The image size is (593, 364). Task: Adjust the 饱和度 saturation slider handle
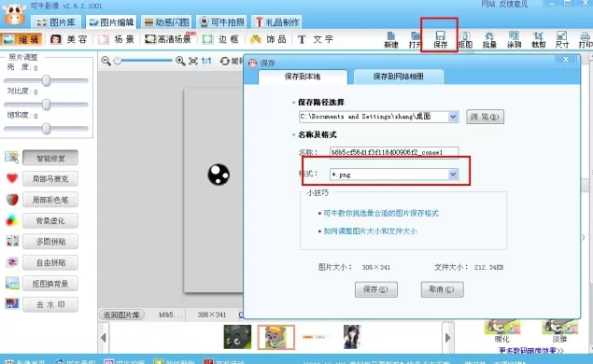[46, 129]
